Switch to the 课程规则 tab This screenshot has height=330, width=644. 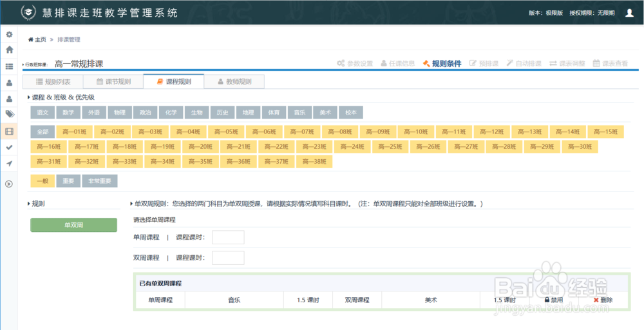174,81
